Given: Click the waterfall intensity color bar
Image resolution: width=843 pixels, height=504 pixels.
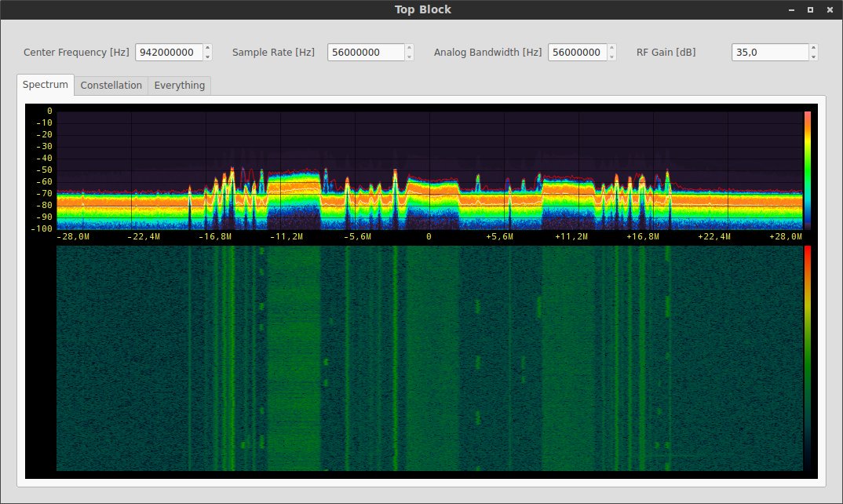Looking at the screenshot, I should (x=807, y=358).
